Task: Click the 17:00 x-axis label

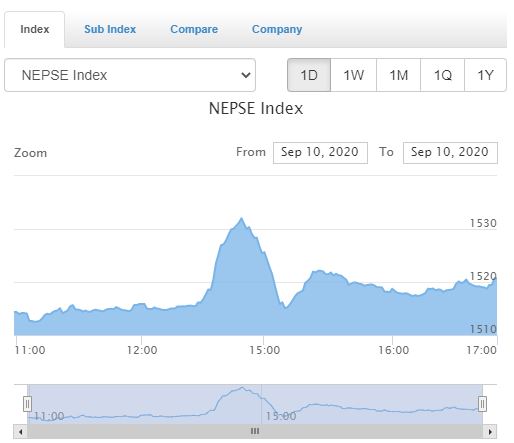Action: tap(481, 350)
